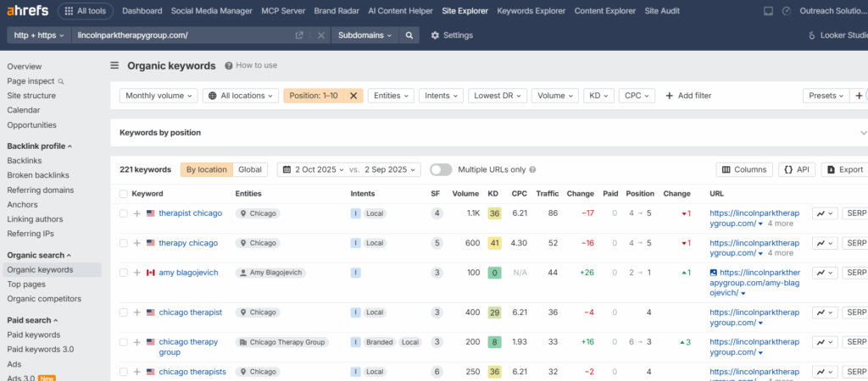This screenshot has height=381, width=868.
Task: Sort by the Traffic column header
Action: point(547,194)
